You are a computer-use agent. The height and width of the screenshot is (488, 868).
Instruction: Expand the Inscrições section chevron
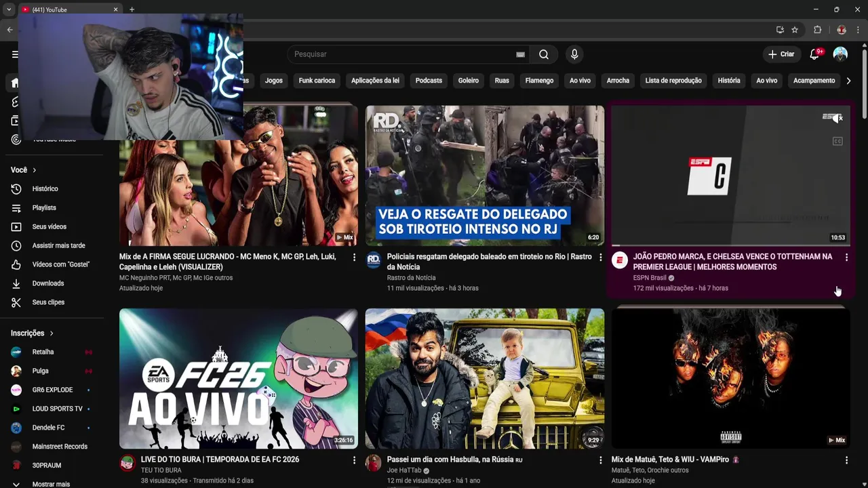52,333
